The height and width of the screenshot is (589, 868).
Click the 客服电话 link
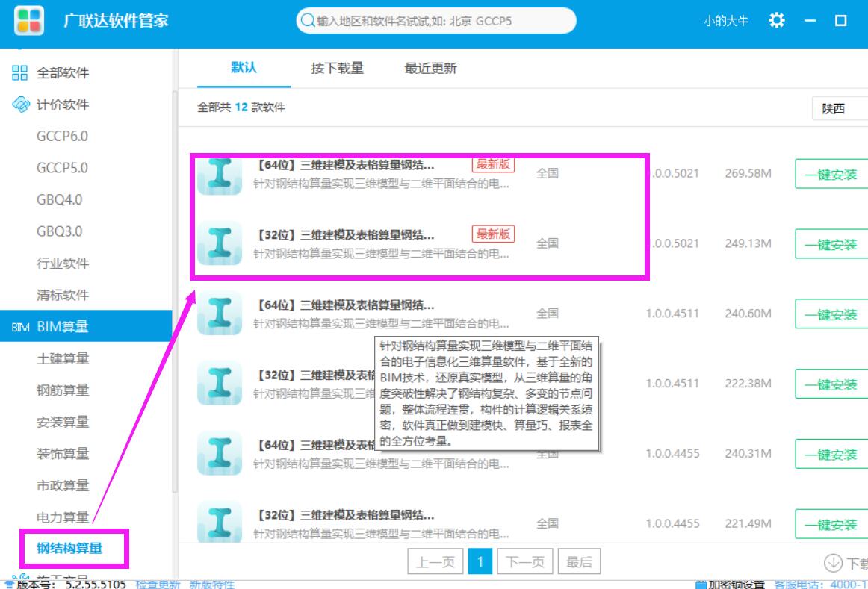point(820,585)
